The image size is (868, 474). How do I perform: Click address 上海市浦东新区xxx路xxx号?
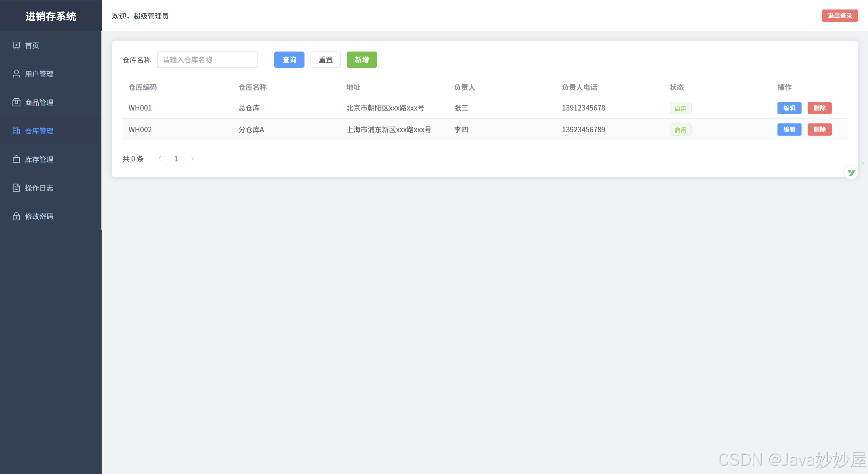pos(389,130)
